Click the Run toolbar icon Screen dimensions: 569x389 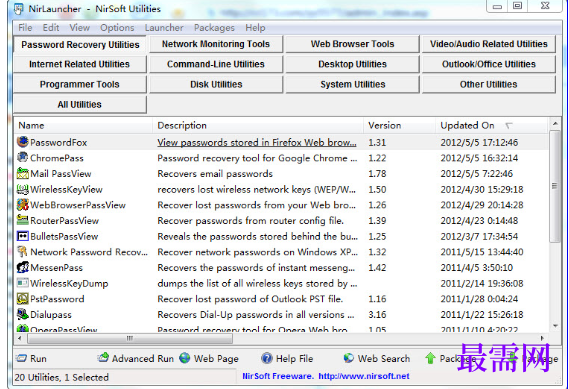(x=21, y=358)
